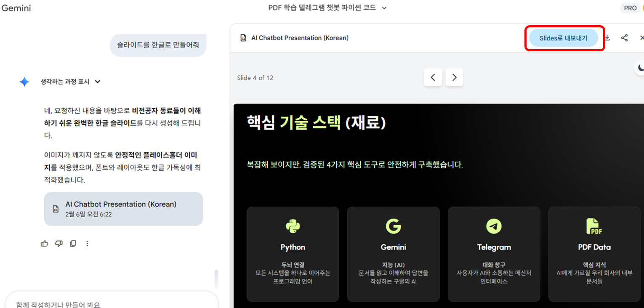Select the PDF Data card
Viewport: 644px width, 308px height.
tap(594, 254)
